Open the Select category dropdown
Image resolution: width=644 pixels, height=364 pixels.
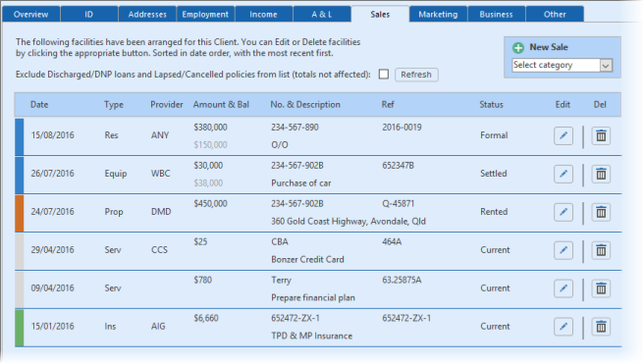click(563, 66)
